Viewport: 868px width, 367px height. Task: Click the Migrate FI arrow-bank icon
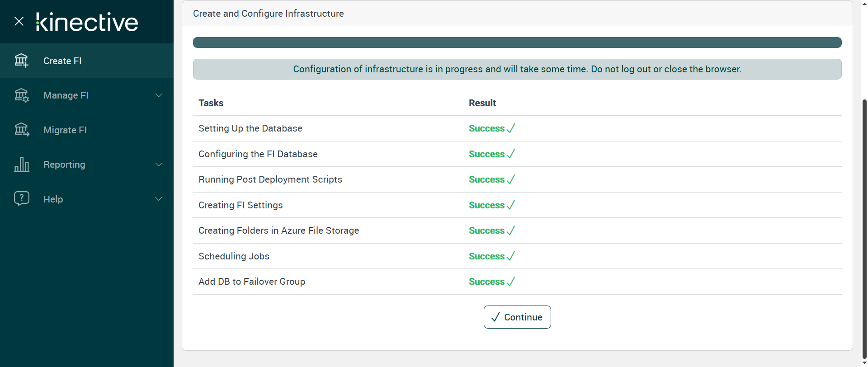(x=21, y=130)
